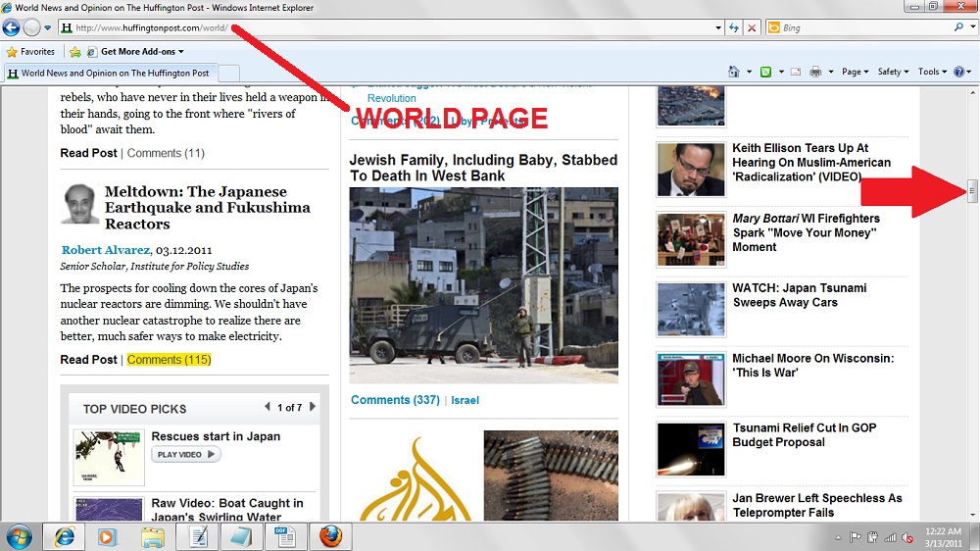Click Play Video button for Rescues start in Japan
Image resolution: width=980 pixels, height=551 pixels.
pyautogui.click(x=186, y=455)
